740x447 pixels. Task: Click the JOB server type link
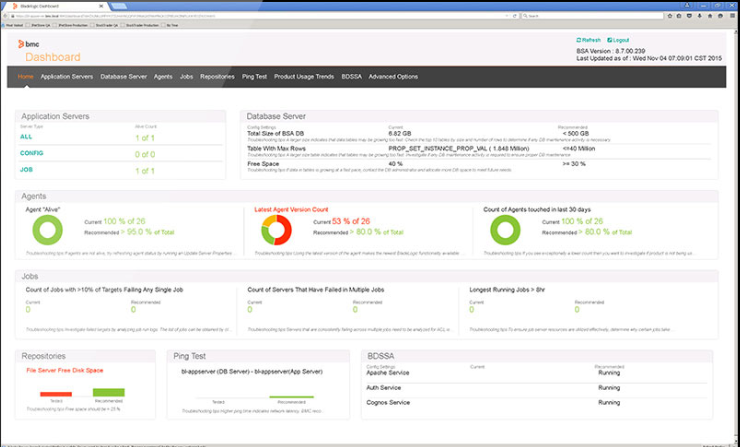pos(26,169)
